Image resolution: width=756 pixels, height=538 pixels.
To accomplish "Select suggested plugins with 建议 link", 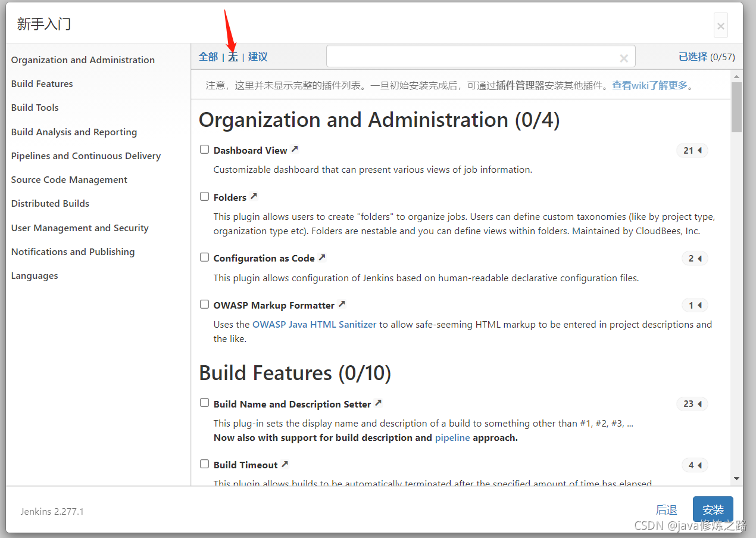I will tap(258, 57).
